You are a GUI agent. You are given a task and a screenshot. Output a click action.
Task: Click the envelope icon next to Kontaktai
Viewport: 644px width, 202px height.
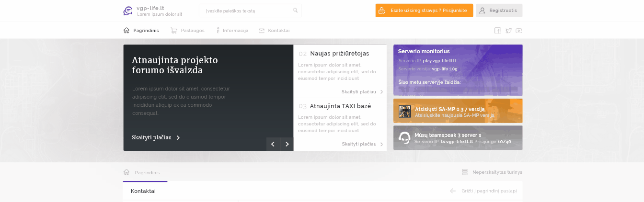[262, 31]
